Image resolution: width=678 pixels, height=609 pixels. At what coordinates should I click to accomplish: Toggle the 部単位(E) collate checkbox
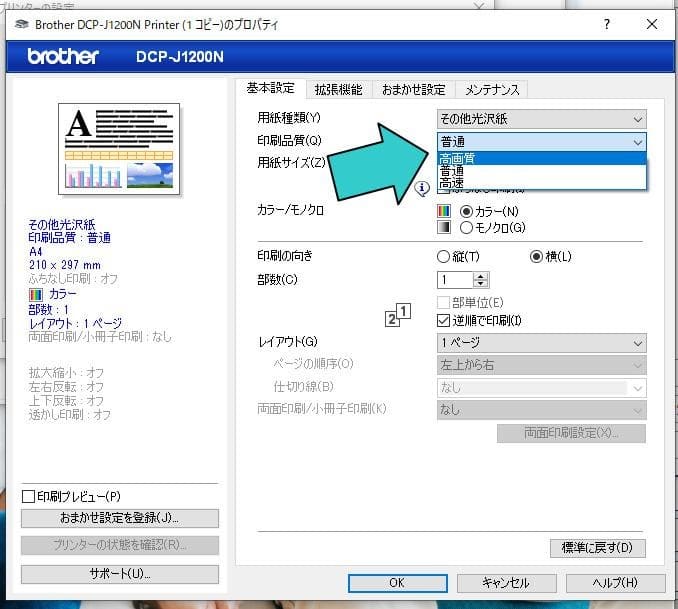tap(443, 302)
